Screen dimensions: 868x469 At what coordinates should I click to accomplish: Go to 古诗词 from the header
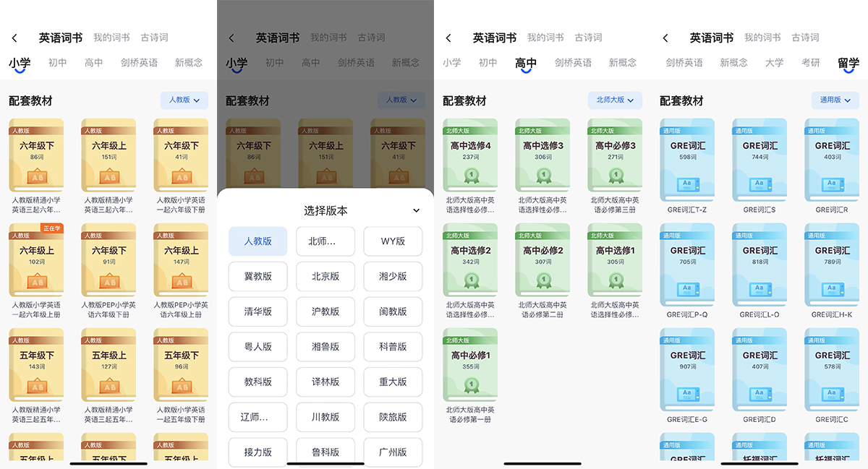(x=155, y=37)
